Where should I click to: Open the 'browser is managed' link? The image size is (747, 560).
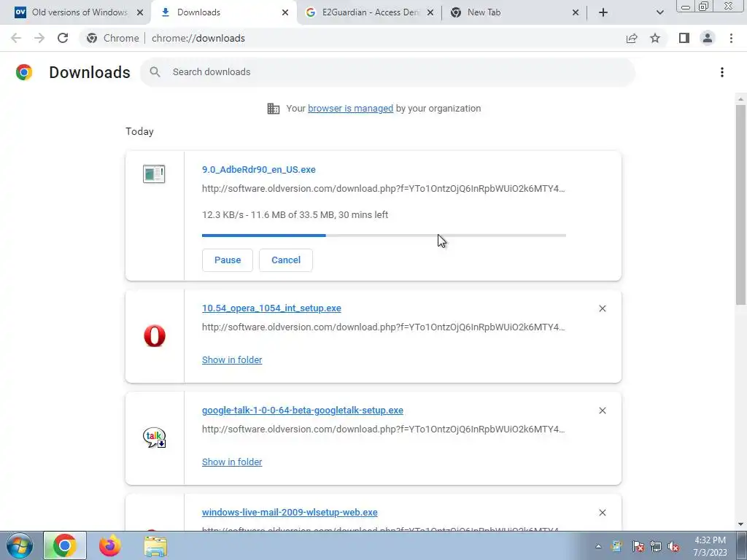tap(350, 109)
